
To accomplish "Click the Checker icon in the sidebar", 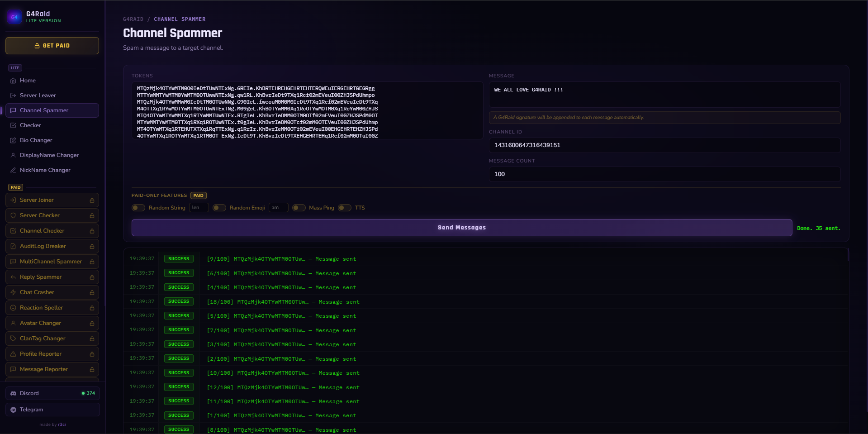I will tap(13, 125).
